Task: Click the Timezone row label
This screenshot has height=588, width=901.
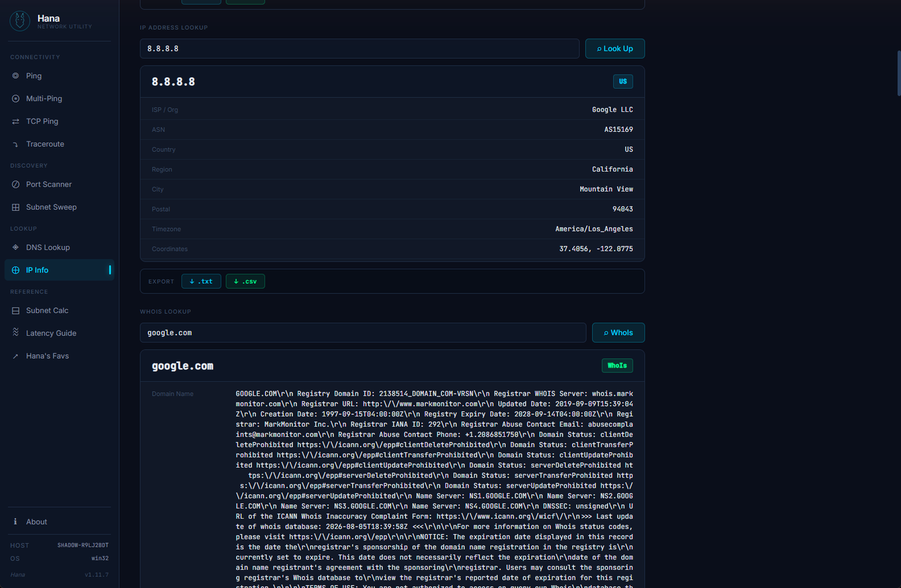Action: (x=166, y=230)
